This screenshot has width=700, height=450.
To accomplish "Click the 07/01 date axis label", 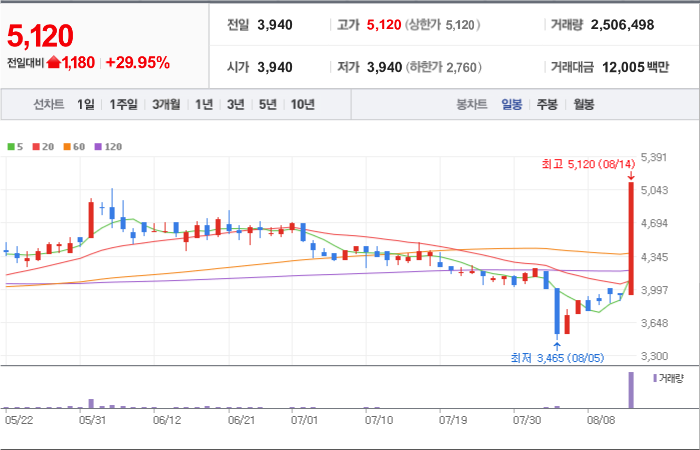I will coord(304,420).
